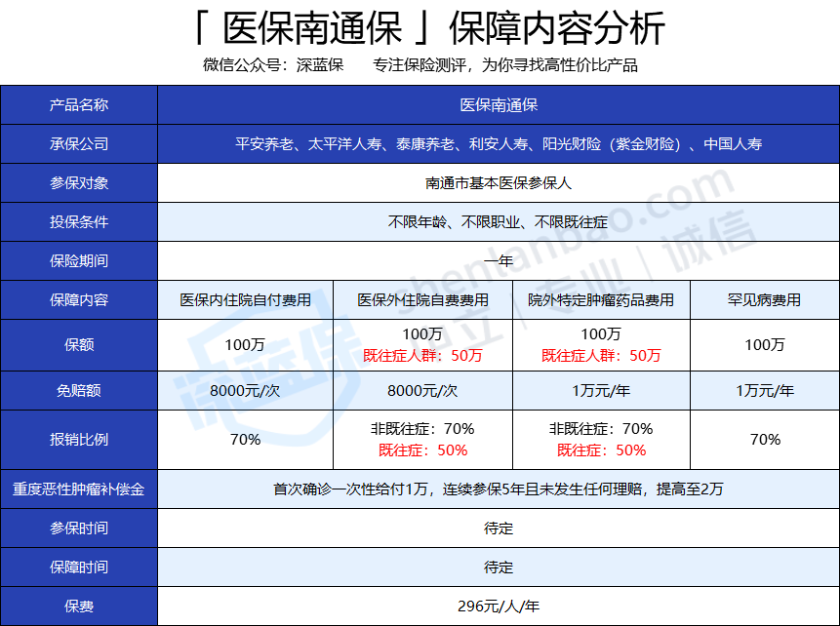Click the 296元/人/年 premium cell
The image size is (840, 626).
(x=498, y=606)
